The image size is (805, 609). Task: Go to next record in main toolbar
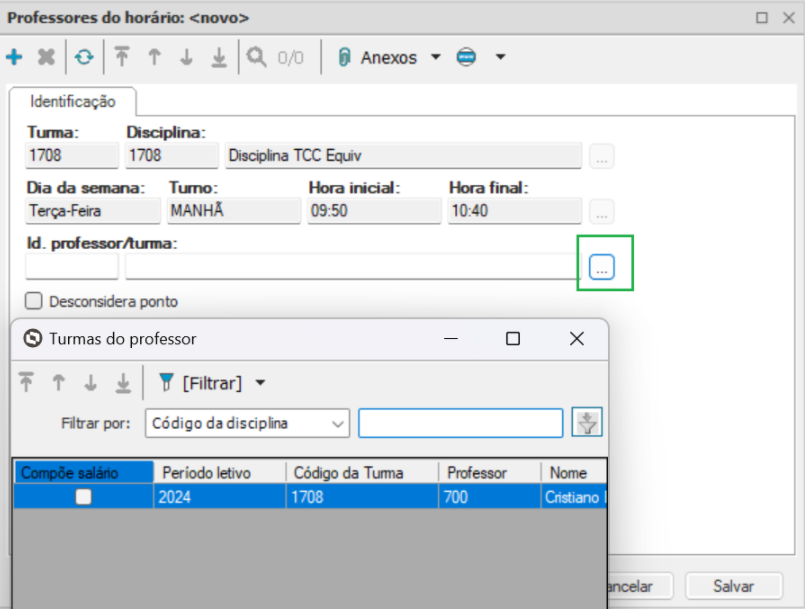(186, 57)
